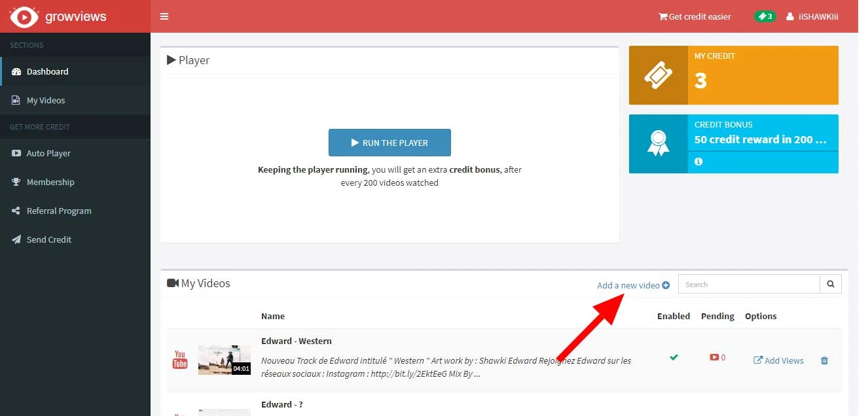Open Membership in sidebar
The image size is (868, 416).
75,182
